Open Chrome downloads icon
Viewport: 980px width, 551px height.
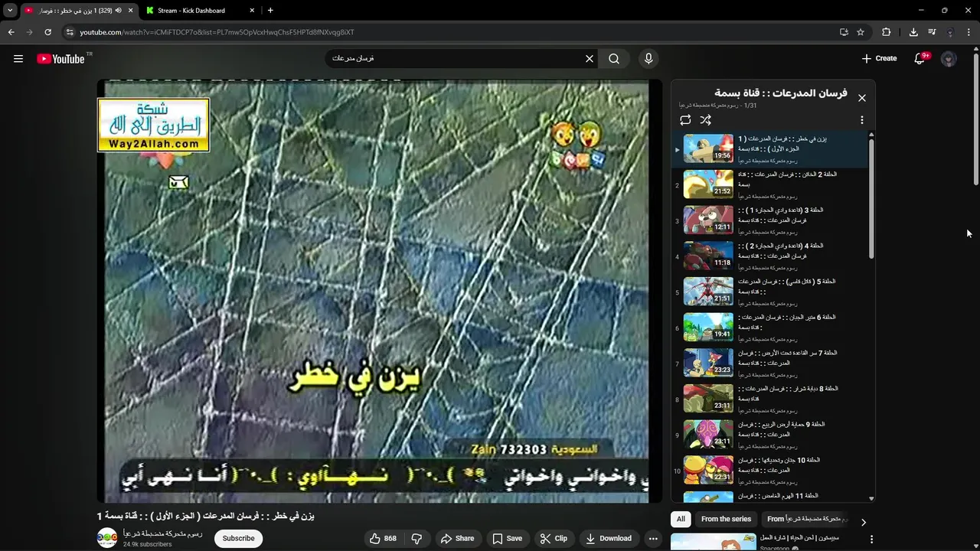click(913, 32)
